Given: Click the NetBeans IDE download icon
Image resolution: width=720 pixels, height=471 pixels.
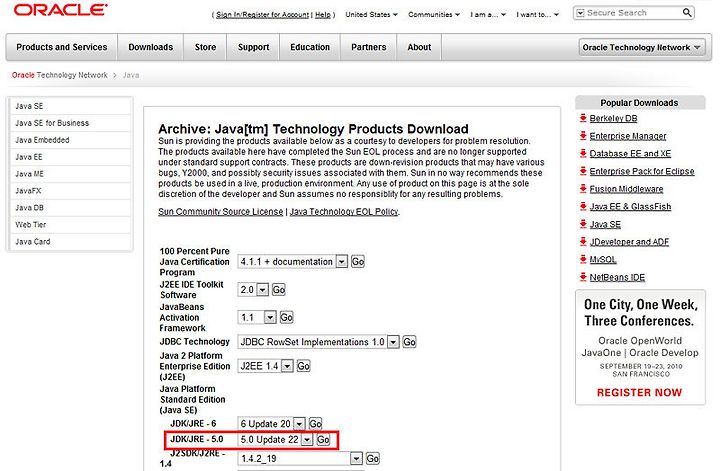Looking at the screenshot, I should [583, 277].
